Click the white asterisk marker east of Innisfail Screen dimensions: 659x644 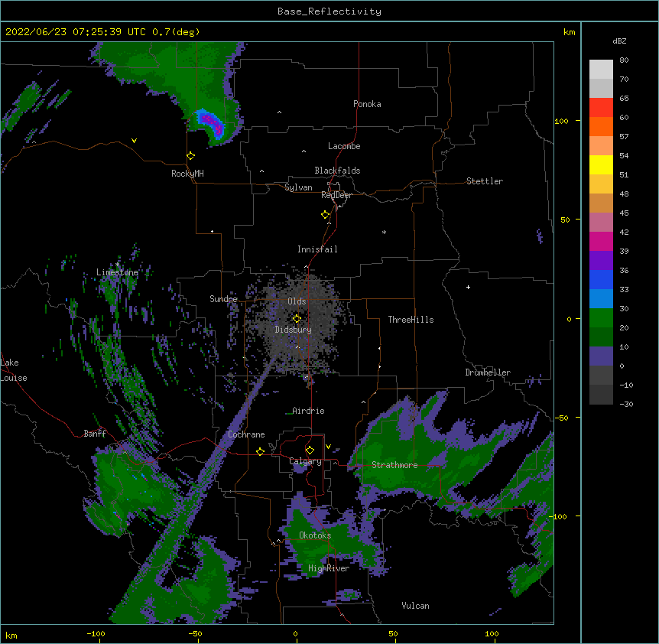[384, 232]
